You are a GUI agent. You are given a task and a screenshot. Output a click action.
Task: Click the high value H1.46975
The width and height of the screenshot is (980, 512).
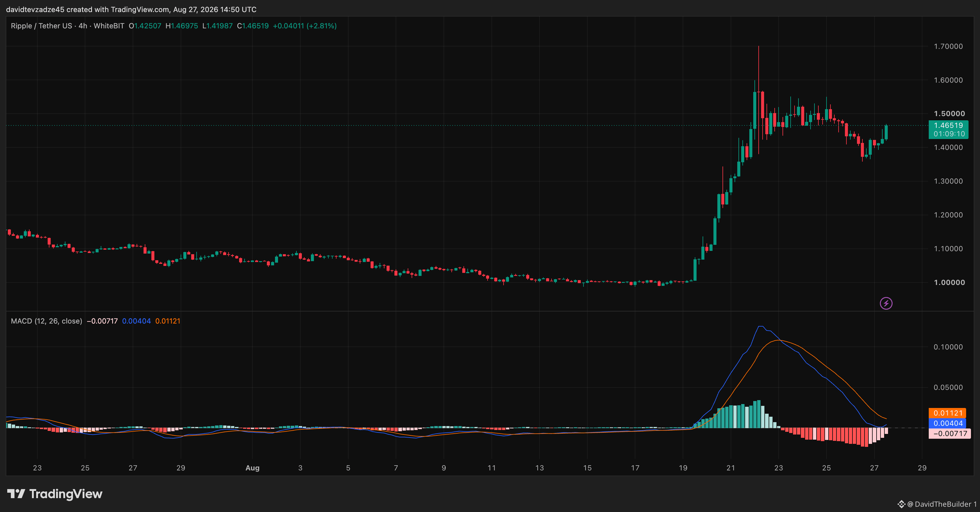182,26
